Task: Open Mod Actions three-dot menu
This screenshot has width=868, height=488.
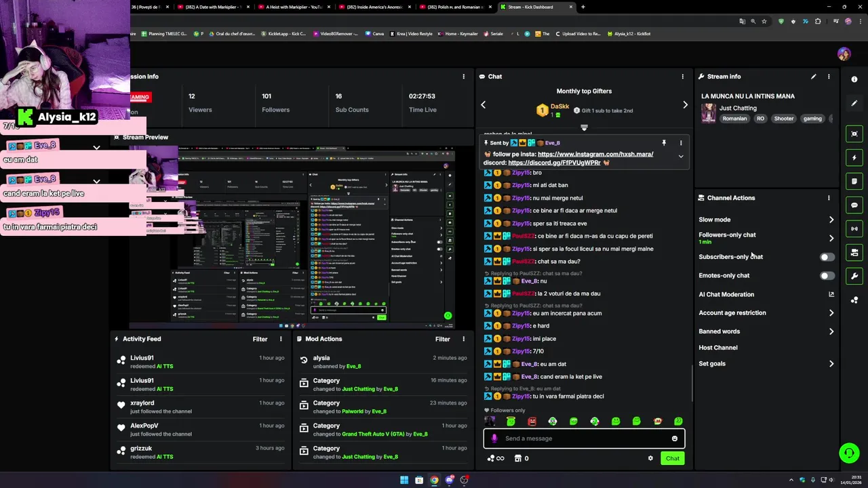Action: (463, 339)
